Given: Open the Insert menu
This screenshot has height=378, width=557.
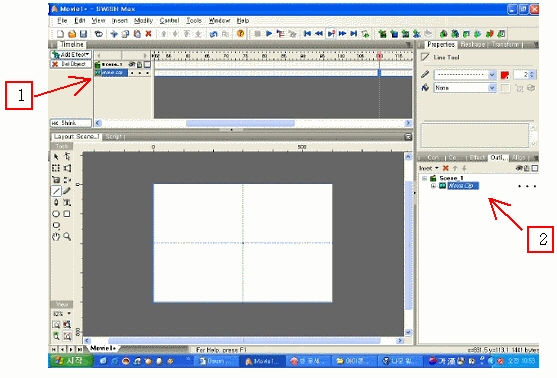Looking at the screenshot, I should (x=120, y=21).
